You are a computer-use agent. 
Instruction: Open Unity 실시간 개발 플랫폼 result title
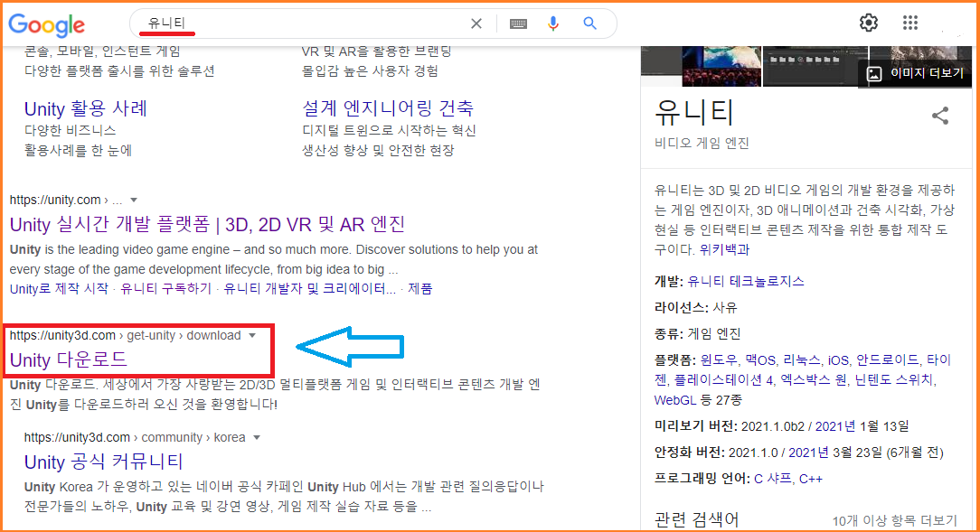pos(208,224)
